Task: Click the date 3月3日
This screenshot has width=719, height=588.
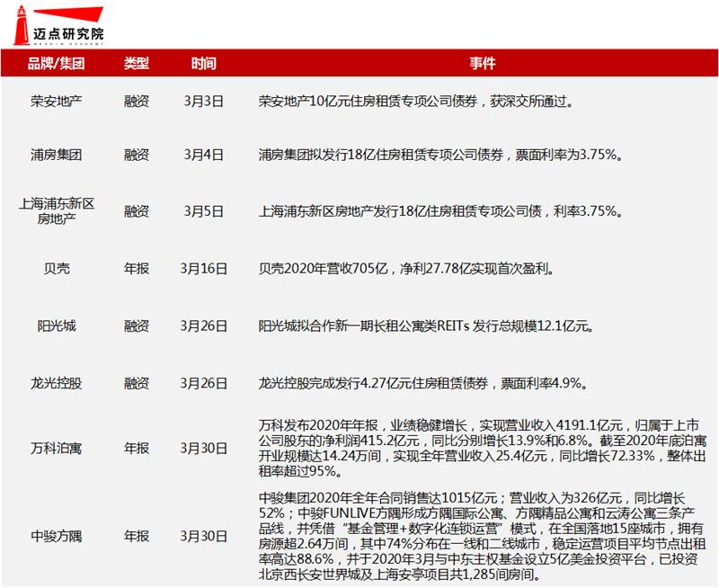Action: [x=204, y=101]
